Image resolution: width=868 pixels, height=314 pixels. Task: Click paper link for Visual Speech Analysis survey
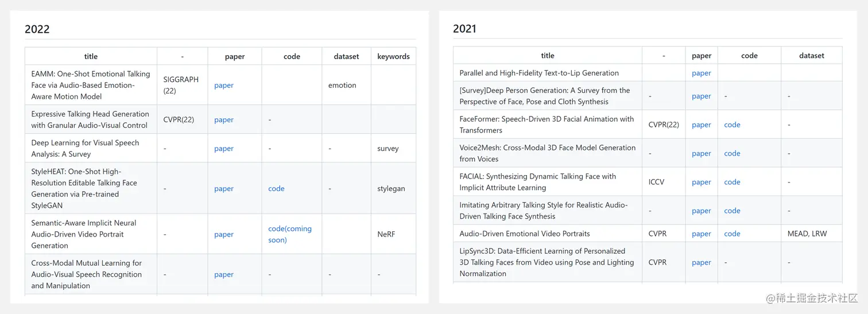(224, 148)
